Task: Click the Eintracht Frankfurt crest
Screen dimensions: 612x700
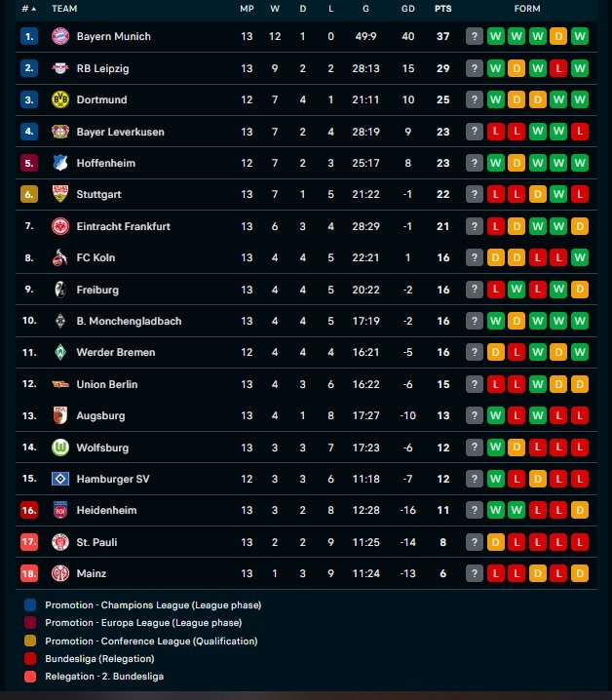Action: pyautogui.click(x=61, y=226)
